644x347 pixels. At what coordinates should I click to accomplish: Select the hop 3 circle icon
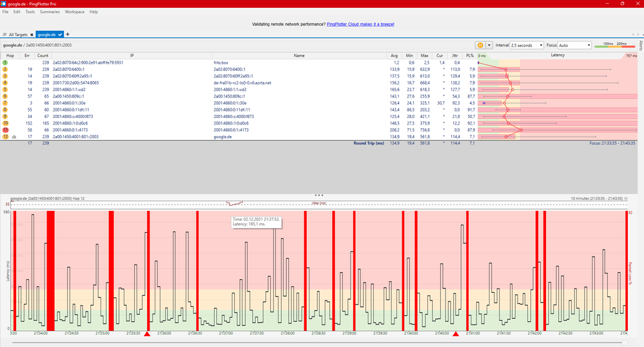pyautogui.click(x=5, y=76)
